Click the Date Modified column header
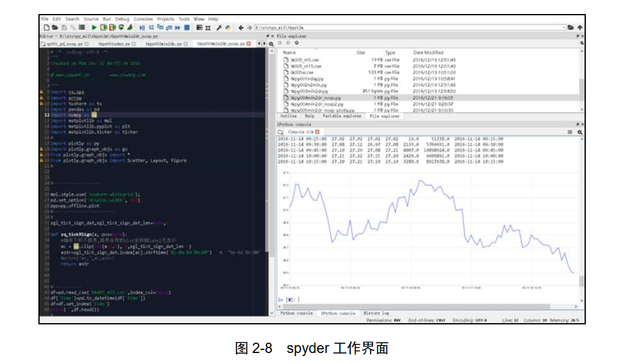The image size is (623, 364). pos(429,52)
